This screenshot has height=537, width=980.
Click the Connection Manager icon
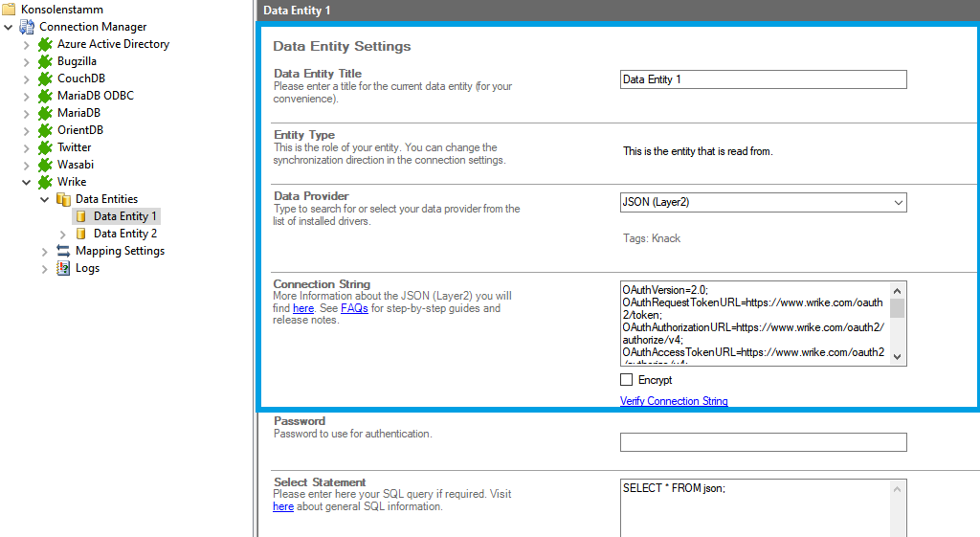click(x=27, y=27)
